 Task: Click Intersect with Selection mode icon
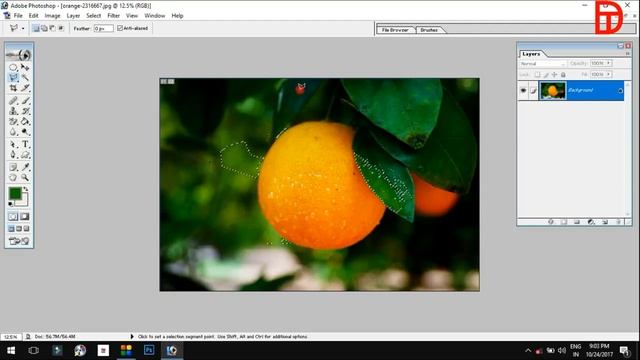click(x=61, y=28)
